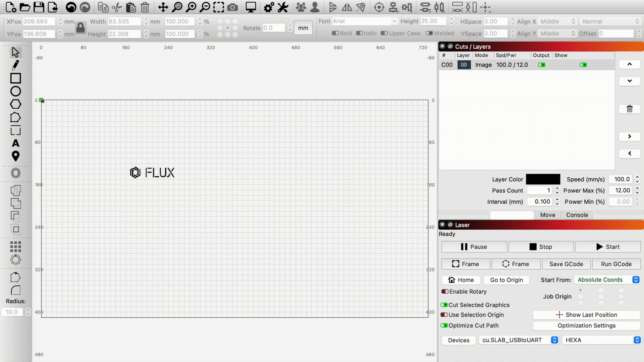Disable Optimize Cut Path toggle
Viewport: 644px width, 362px height.
pyautogui.click(x=444, y=325)
